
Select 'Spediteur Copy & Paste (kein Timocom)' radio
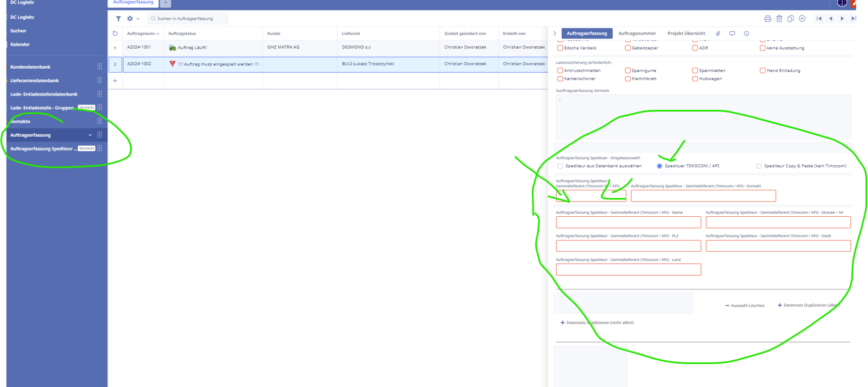click(758, 166)
